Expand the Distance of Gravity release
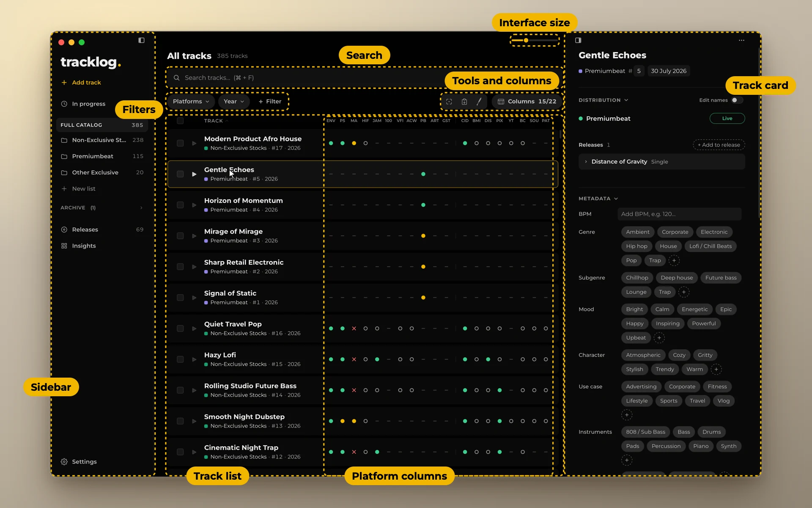 pos(661,162)
